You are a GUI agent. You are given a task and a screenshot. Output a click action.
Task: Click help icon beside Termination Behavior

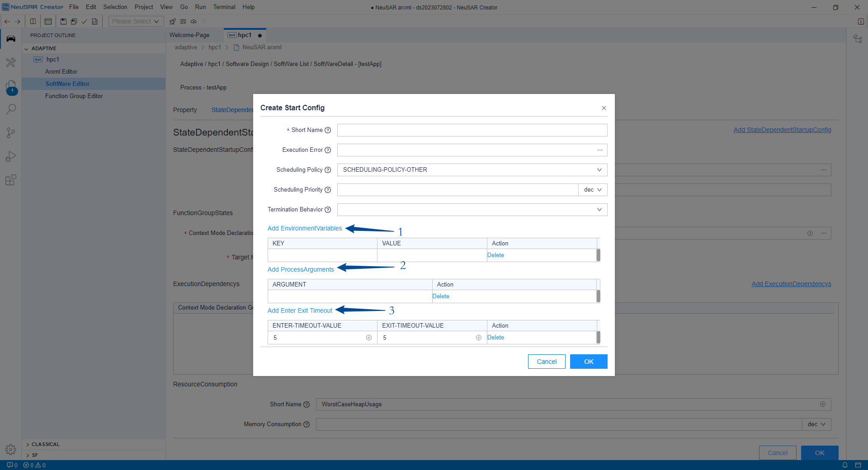pyautogui.click(x=328, y=210)
